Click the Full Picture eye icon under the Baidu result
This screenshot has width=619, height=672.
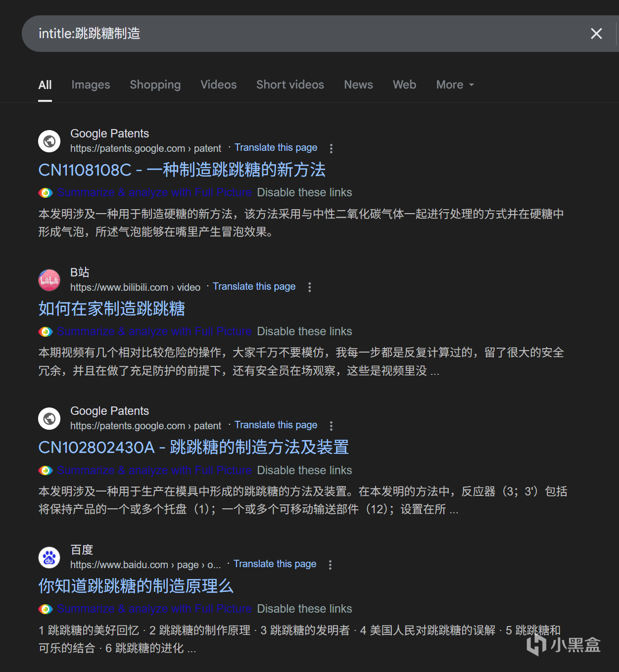[46, 609]
